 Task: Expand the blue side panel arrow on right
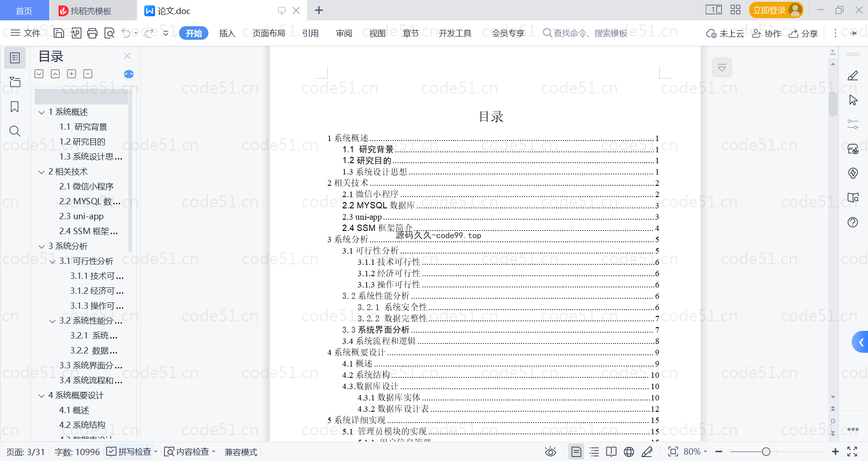coord(860,342)
